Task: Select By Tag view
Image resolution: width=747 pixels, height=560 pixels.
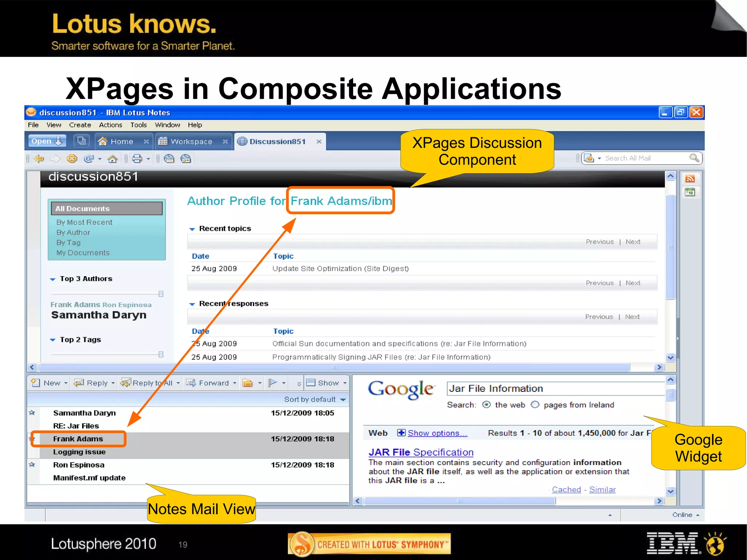Action: point(68,243)
